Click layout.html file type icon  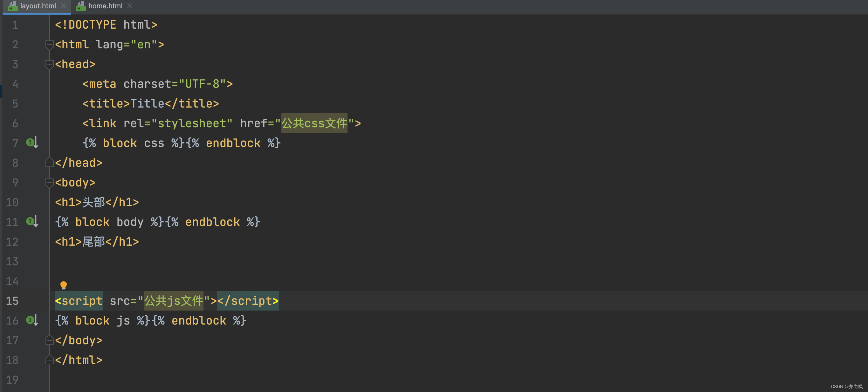click(12, 6)
